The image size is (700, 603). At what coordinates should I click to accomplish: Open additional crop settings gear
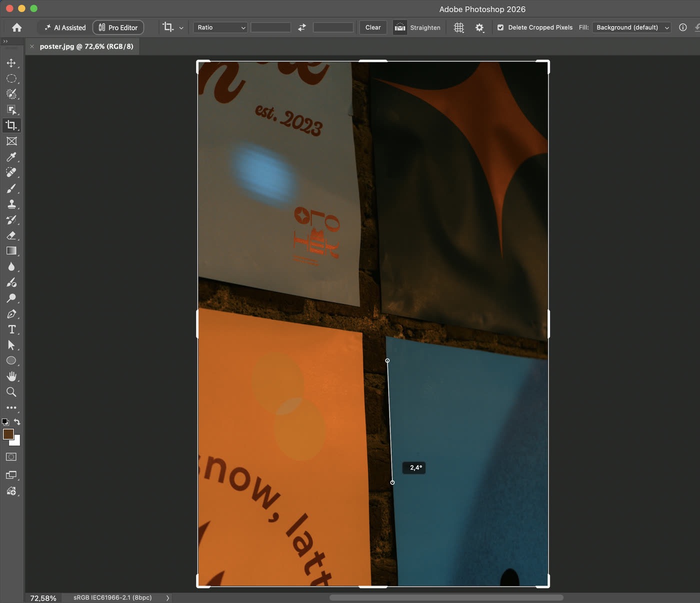[479, 27]
